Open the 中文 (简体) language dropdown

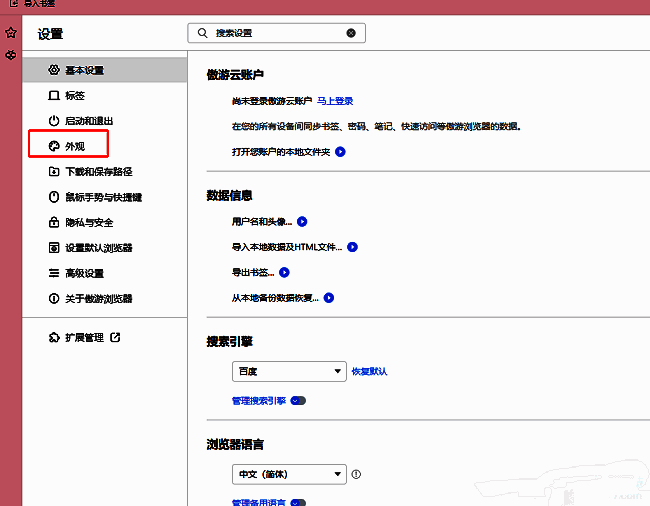coord(289,474)
